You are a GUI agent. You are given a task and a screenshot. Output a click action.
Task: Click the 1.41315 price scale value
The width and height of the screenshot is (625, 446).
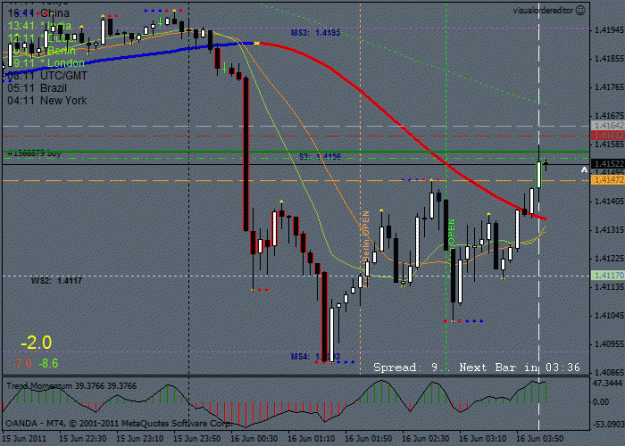[x=609, y=230]
